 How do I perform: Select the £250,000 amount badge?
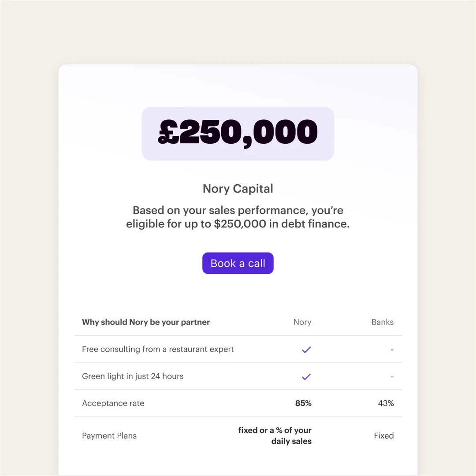click(x=238, y=134)
